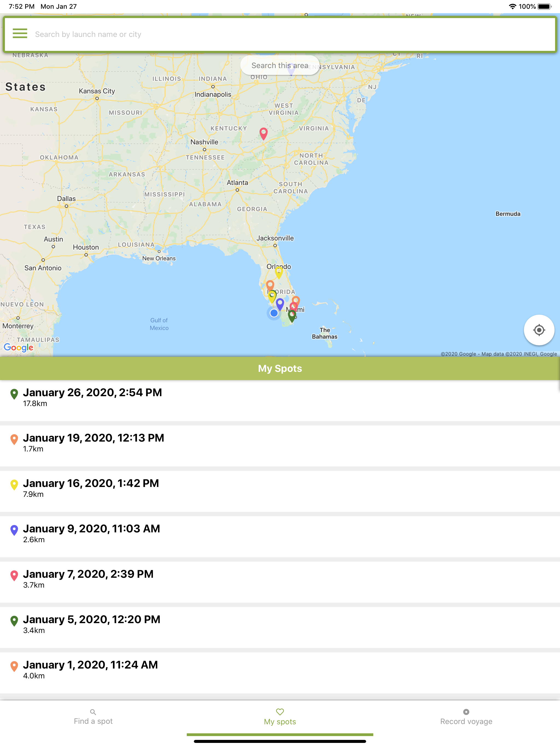Open the January 26, 2020, 2:54 PM spot
Image resolution: width=560 pixels, height=747 pixels.
[280, 401]
